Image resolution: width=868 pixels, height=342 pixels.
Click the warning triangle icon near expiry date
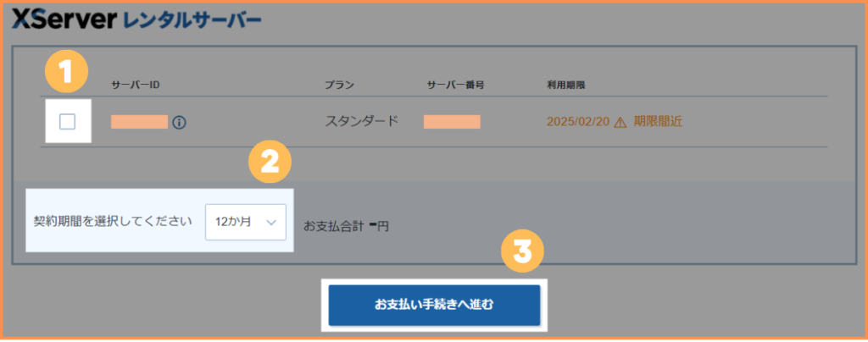pos(620,123)
